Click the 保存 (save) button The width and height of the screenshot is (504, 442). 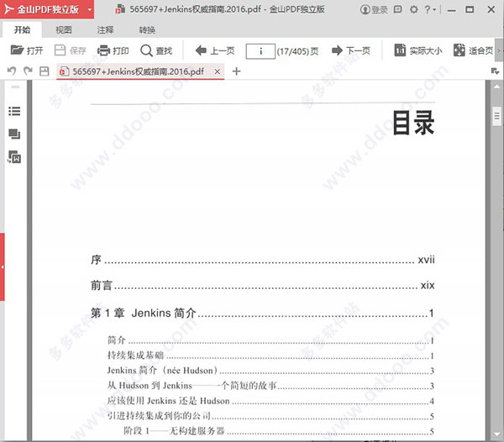pos(70,50)
